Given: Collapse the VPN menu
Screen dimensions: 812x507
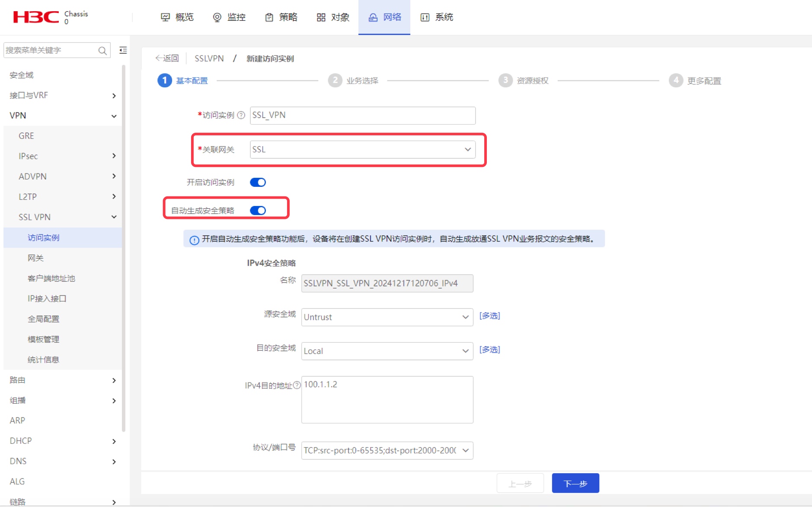Looking at the screenshot, I should pos(63,116).
